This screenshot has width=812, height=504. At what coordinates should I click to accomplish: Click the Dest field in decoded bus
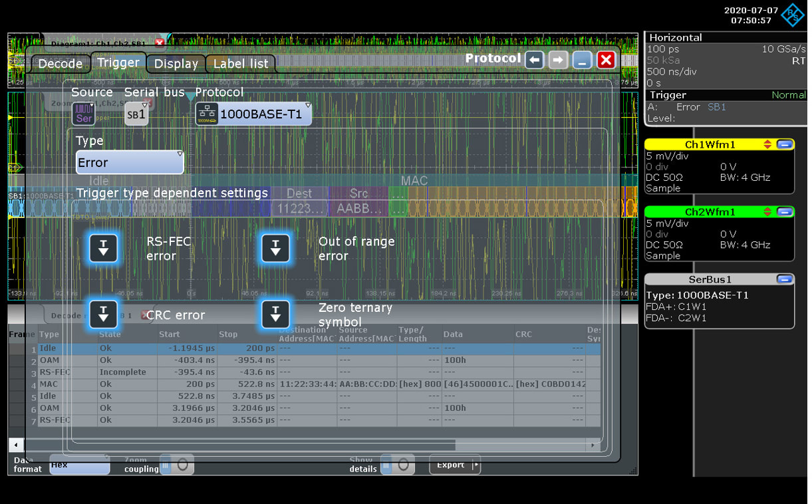coord(300,201)
